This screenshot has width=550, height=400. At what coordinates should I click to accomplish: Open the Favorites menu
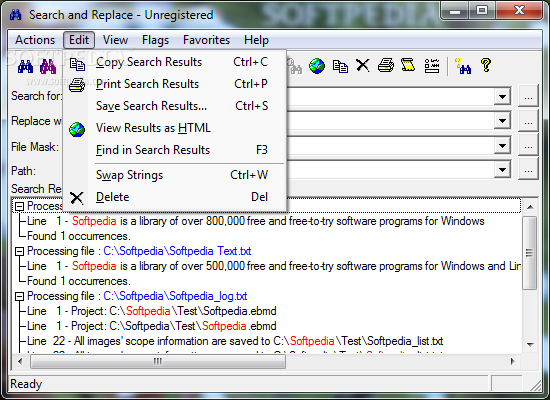pos(206,40)
